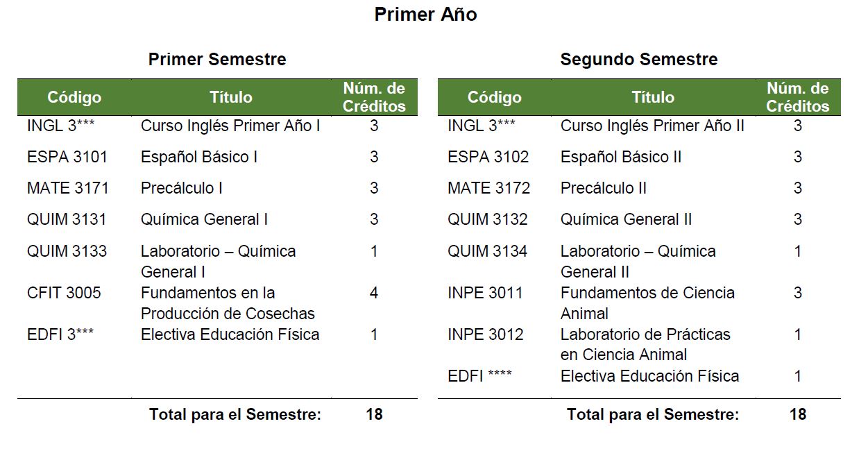Select course code CFIT 3005

point(64,293)
